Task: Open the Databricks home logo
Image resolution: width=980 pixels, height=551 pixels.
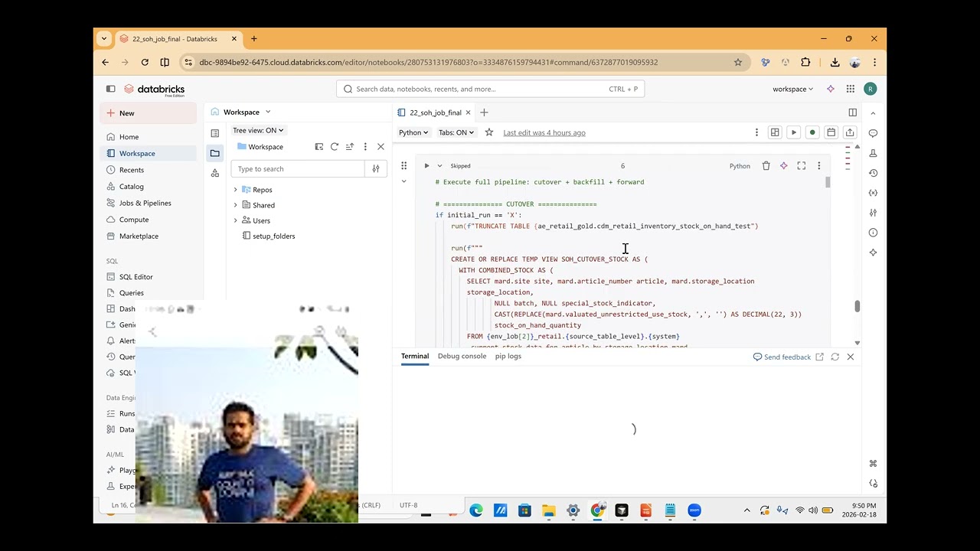Action: (154, 89)
